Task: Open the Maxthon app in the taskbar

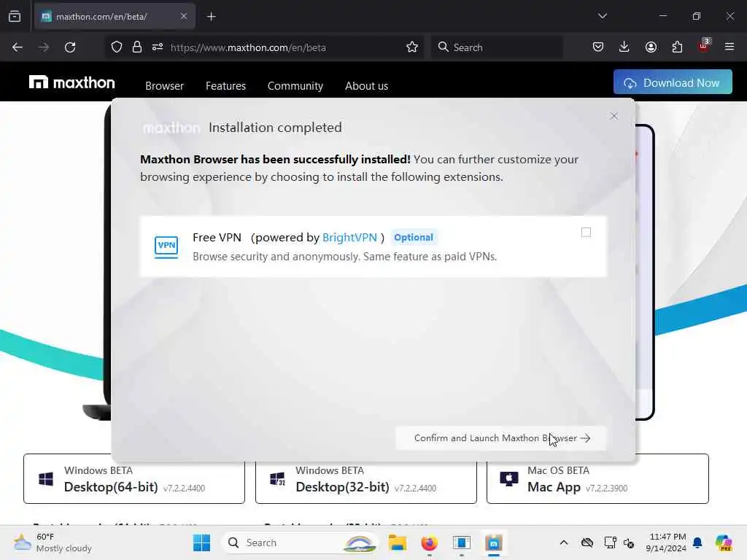Action: pyautogui.click(x=494, y=542)
